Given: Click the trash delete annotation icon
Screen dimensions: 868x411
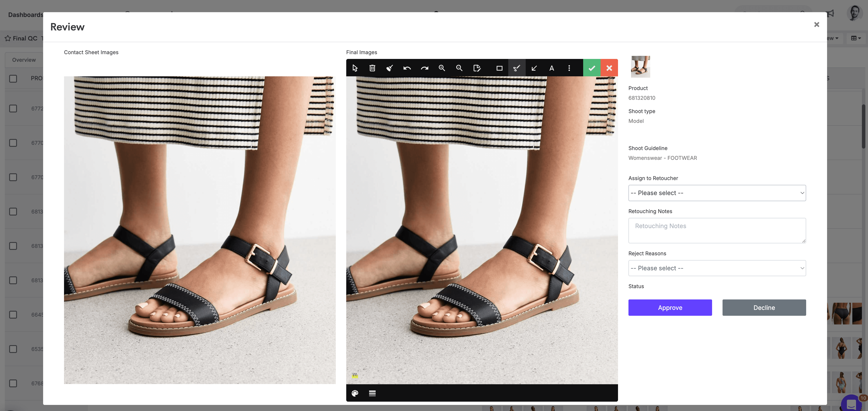Looking at the screenshot, I should tap(372, 68).
